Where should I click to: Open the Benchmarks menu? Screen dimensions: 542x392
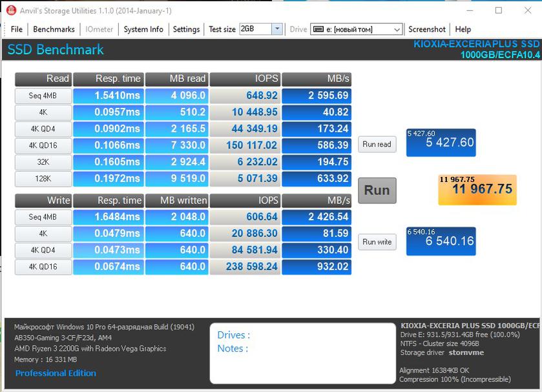pyautogui.click(x=54, y=29)
